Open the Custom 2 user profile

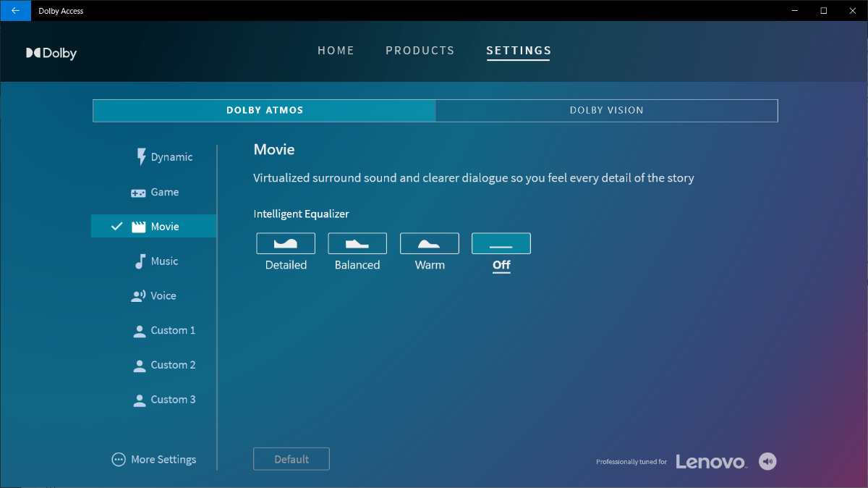[x=140, y=366]
